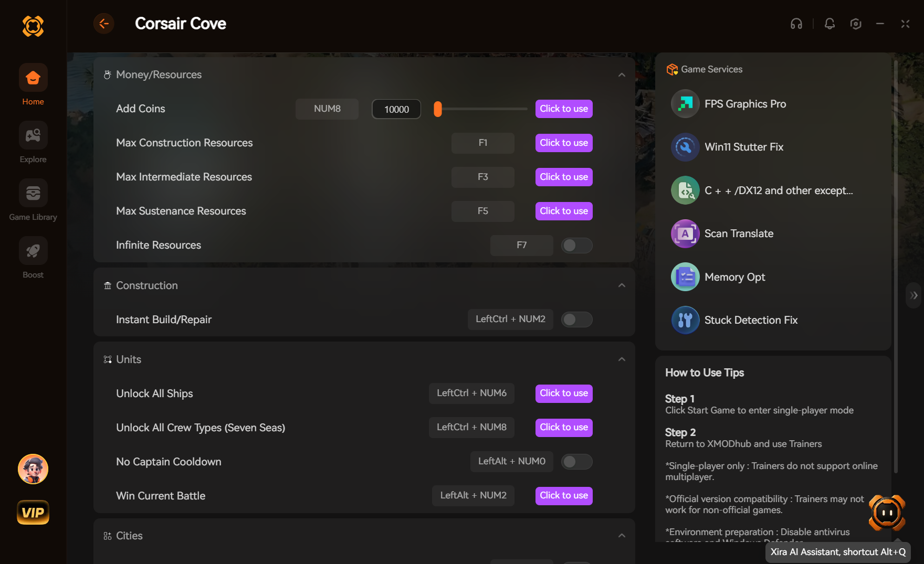Click the Add Coins slider handle
This screenshot has width=924, height=564.
[x=438, y=109]
